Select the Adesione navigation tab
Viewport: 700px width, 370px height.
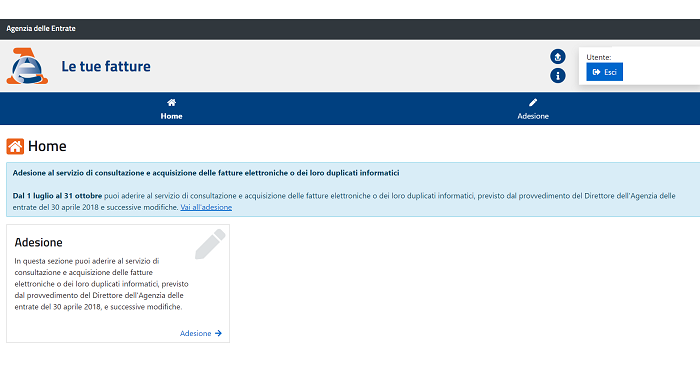533,109
